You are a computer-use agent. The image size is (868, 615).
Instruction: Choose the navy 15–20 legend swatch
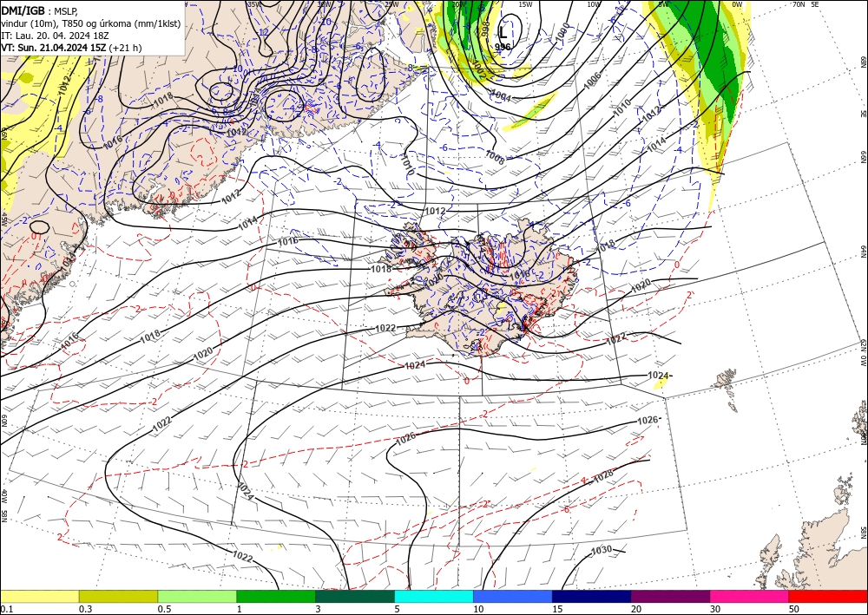[592, 596]
